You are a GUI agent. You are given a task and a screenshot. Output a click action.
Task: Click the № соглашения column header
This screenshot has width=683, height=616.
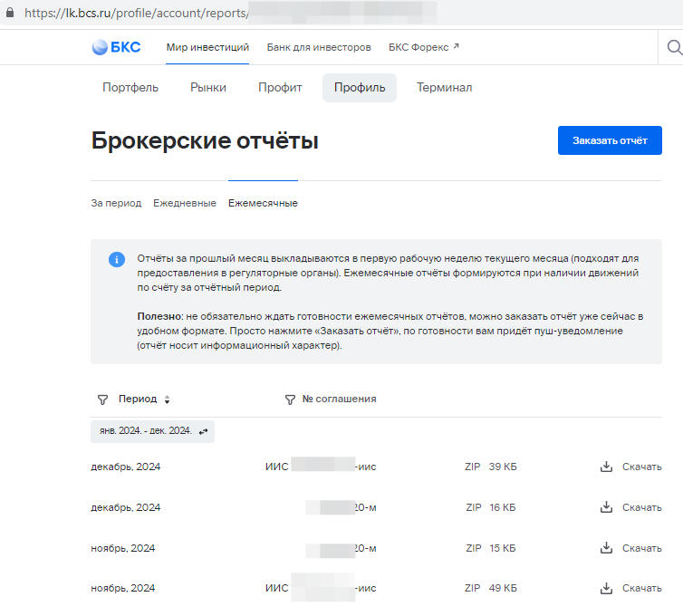340,399
